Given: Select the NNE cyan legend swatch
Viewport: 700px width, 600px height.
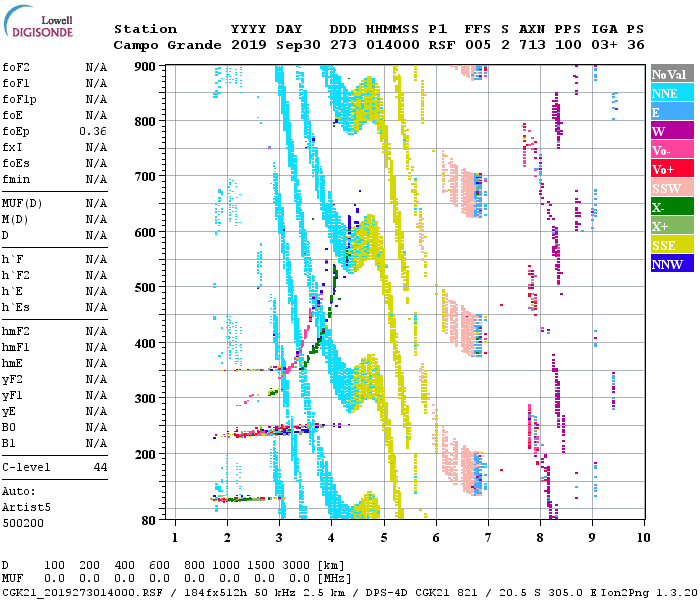Looking at the screenshot, I should [x=672, y=93].
